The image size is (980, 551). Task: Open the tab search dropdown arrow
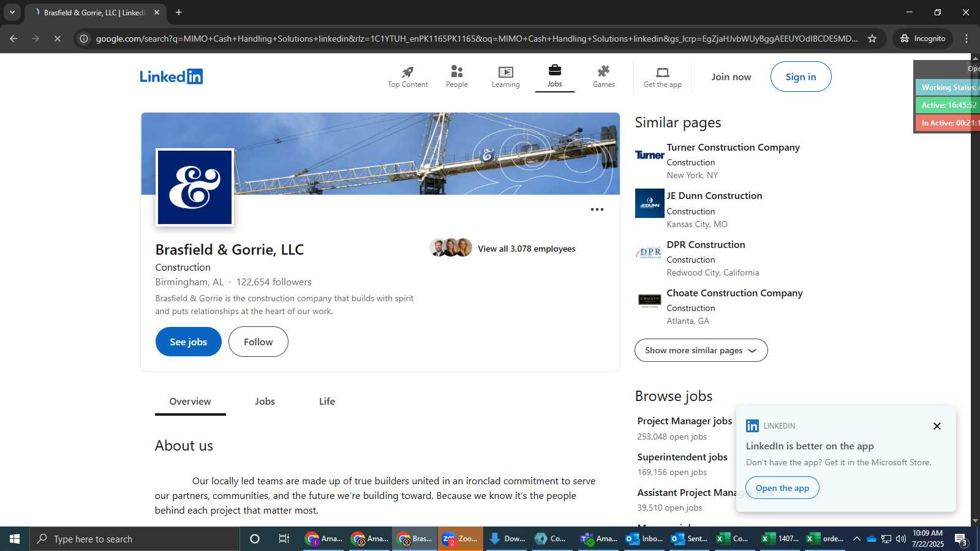(x=12, y=12)
